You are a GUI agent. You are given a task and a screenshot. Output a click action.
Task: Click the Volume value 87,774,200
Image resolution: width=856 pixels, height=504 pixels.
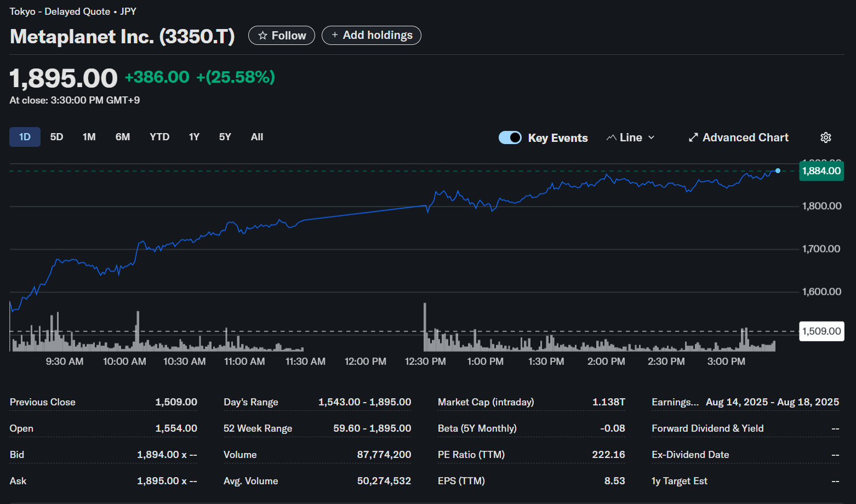click(384, 455)
